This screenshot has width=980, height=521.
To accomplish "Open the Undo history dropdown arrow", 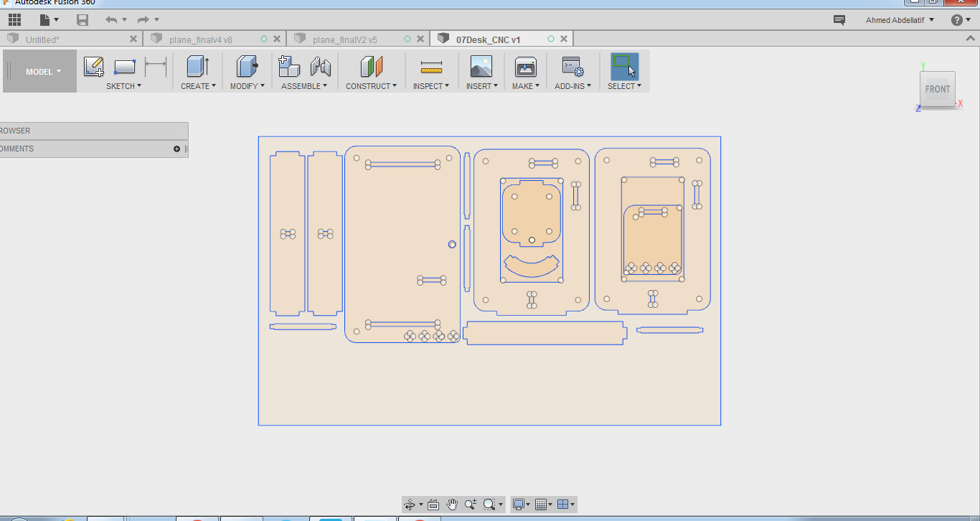I will click(x=125, y=20).
